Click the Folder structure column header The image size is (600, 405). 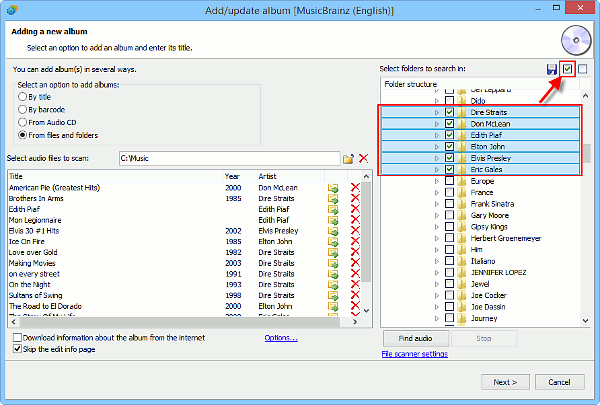click(x=480, y=84)
